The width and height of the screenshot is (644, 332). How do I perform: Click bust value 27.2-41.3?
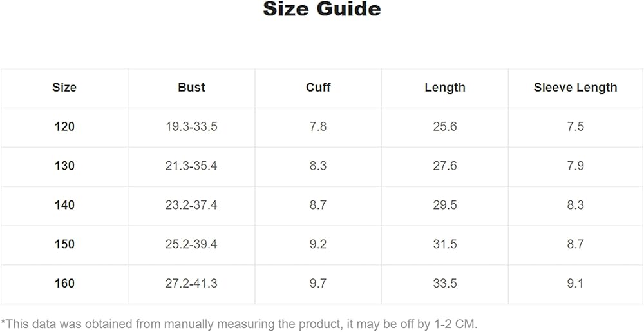tap(191, 284)
